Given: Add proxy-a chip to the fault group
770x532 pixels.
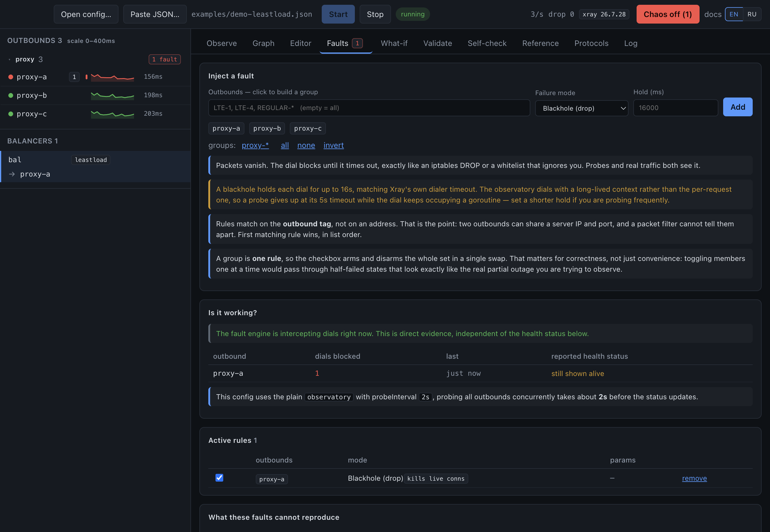Looking at the screenshot, I should [x=226, y=128].
